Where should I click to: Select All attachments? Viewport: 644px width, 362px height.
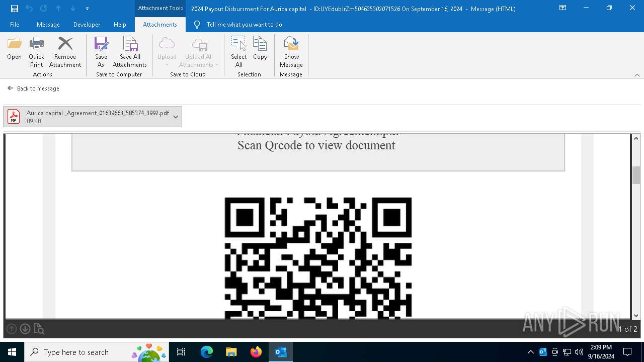point(239,52)
